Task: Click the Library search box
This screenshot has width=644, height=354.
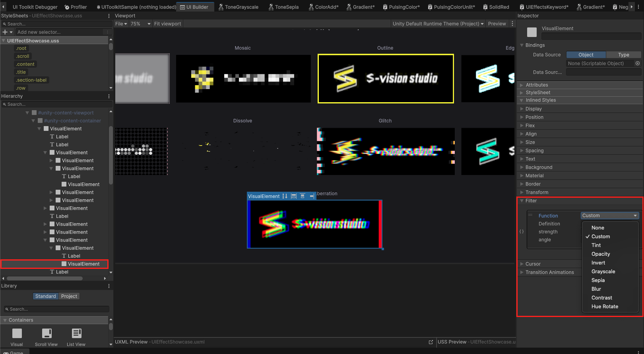Action: [x=56, y=309]
